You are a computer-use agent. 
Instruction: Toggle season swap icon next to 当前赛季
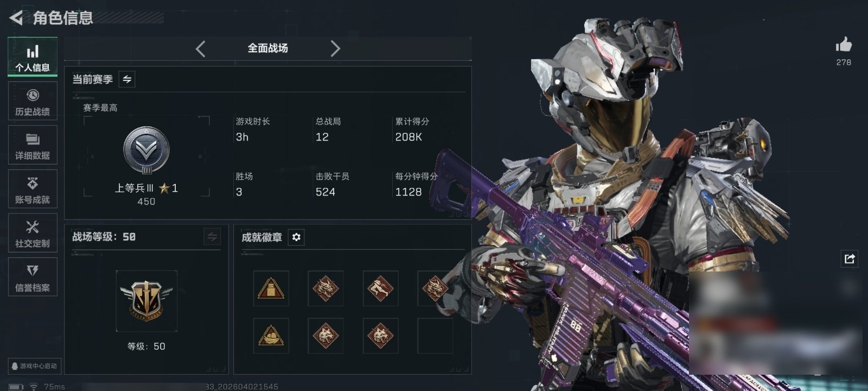(x=127, y=79)
